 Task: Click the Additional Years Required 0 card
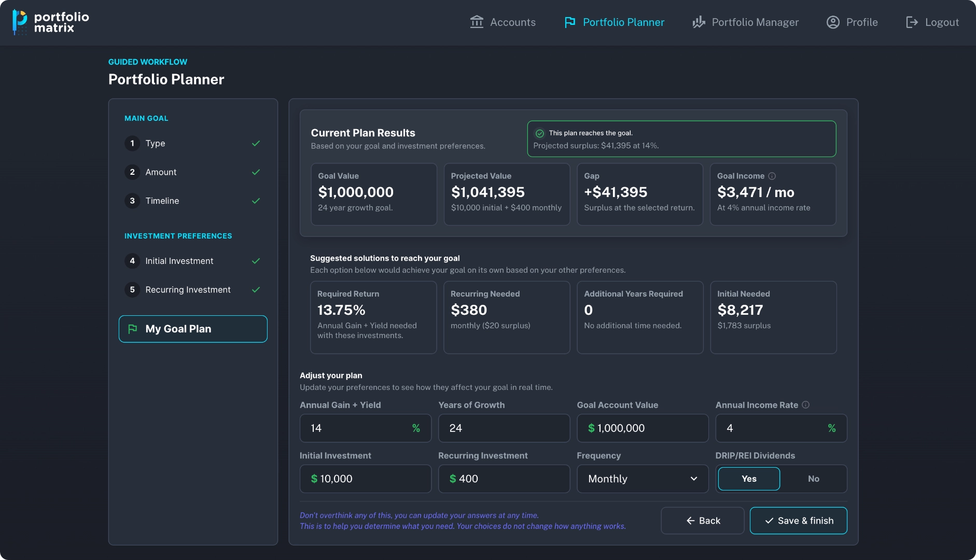pos(640,317)
